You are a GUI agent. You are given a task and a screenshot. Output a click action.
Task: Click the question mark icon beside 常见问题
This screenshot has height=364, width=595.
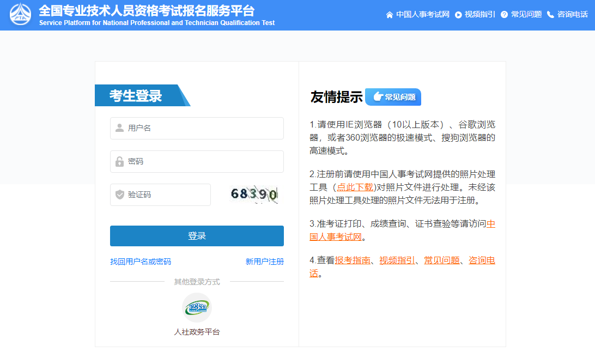(504, 15)
